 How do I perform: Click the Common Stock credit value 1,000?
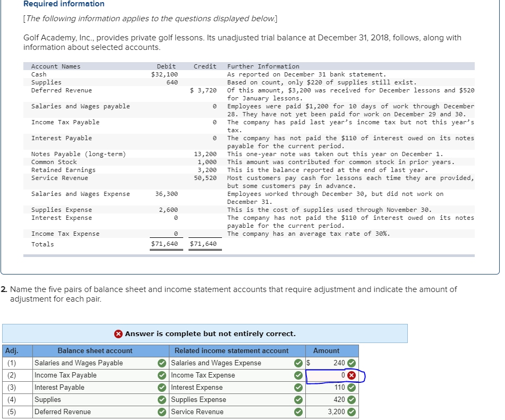207,162
